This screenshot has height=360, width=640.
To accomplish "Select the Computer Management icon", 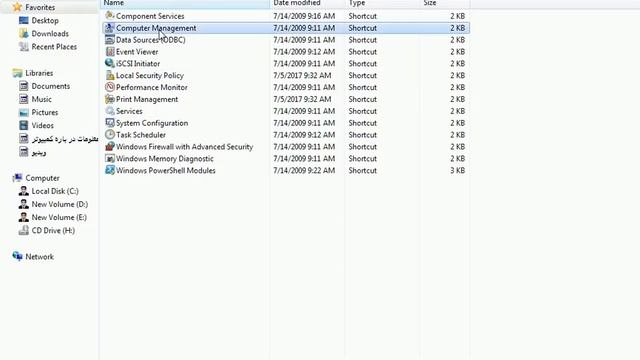I will (109, 28).
